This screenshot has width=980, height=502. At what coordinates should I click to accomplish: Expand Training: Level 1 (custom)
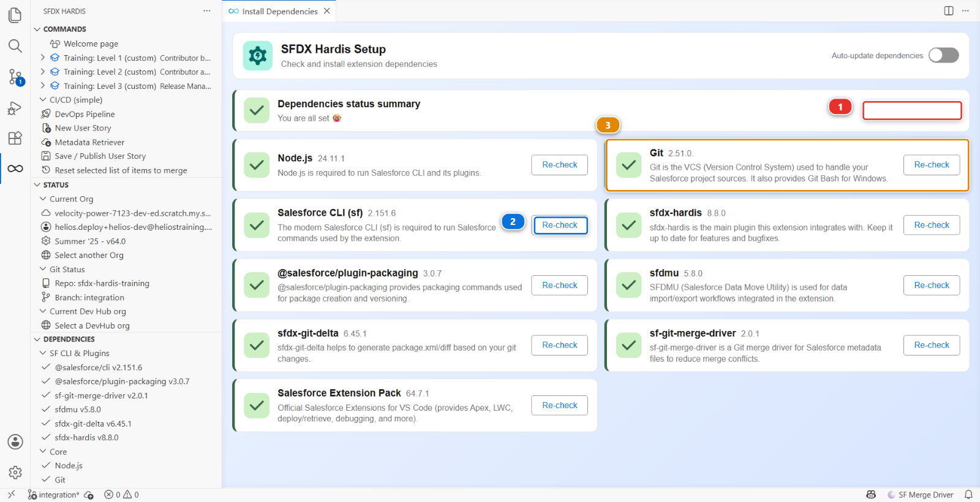(x=43, y=58)
